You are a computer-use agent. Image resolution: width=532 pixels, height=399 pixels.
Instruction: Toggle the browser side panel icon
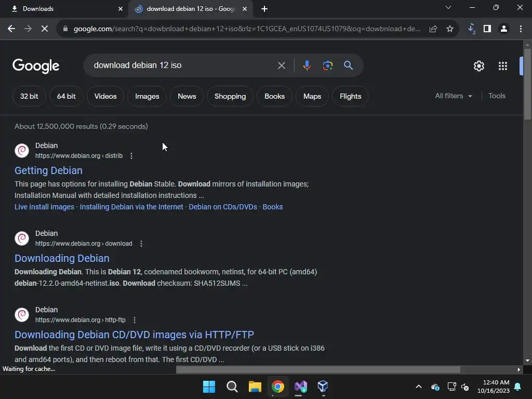[x=487, y=29]
